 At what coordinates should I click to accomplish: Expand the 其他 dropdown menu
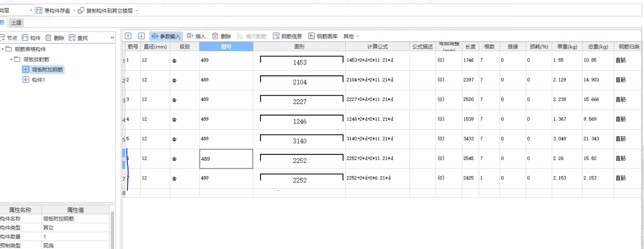coord(351,36)
